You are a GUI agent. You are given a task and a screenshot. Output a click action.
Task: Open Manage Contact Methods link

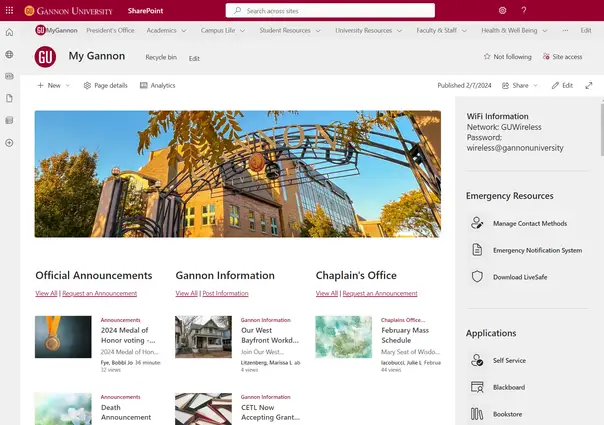pos(530,223)
